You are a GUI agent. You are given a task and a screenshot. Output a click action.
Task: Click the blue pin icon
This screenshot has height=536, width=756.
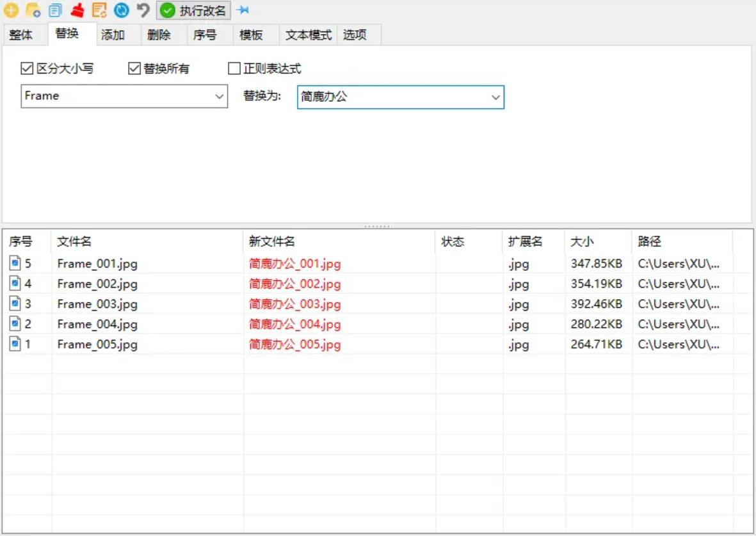(243, 10)
